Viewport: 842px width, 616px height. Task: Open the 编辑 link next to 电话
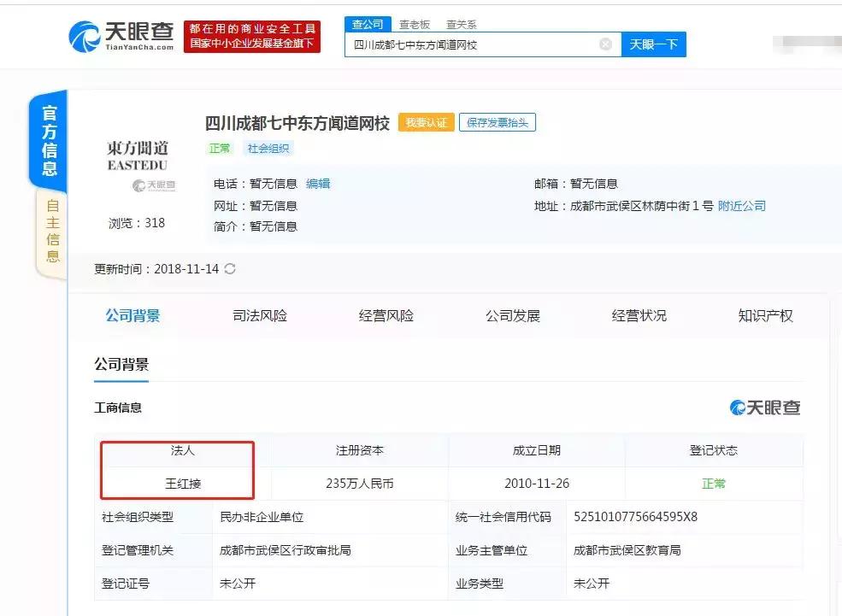tap(318, 183)
